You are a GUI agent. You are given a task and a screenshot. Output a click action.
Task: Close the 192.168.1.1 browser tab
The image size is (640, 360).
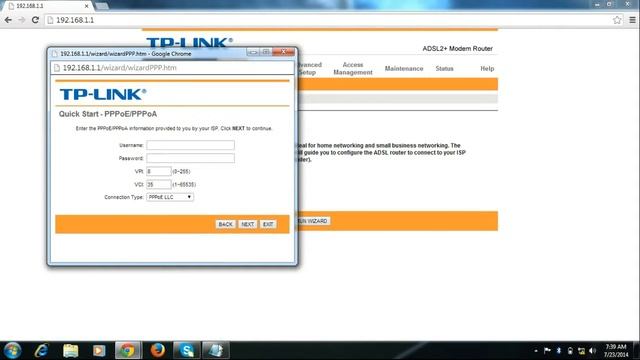87,6
